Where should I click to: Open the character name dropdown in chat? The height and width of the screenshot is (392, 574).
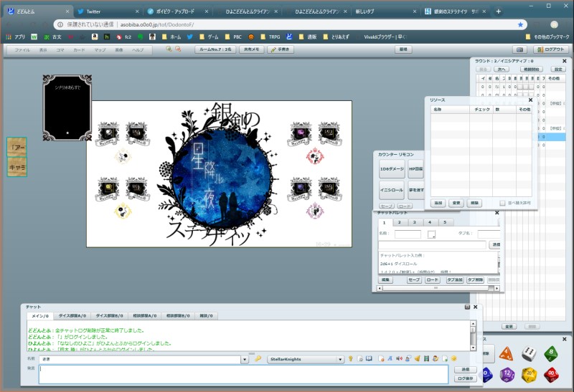pos(245,358)
